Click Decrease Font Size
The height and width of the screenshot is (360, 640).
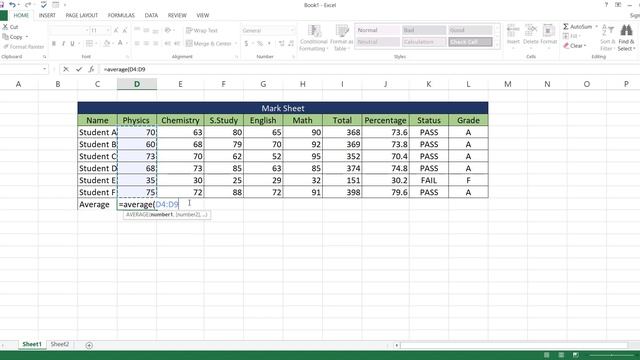pyautogui.click(x=125, y=31)
